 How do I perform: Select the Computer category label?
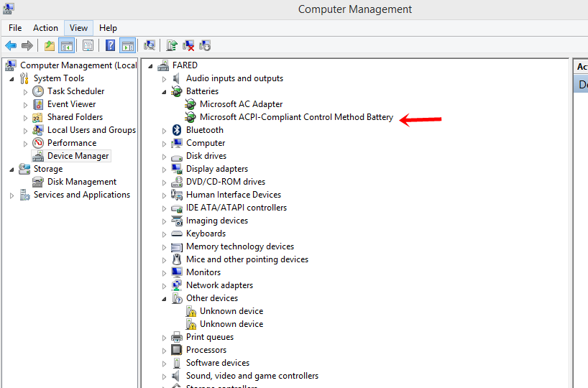206,143
